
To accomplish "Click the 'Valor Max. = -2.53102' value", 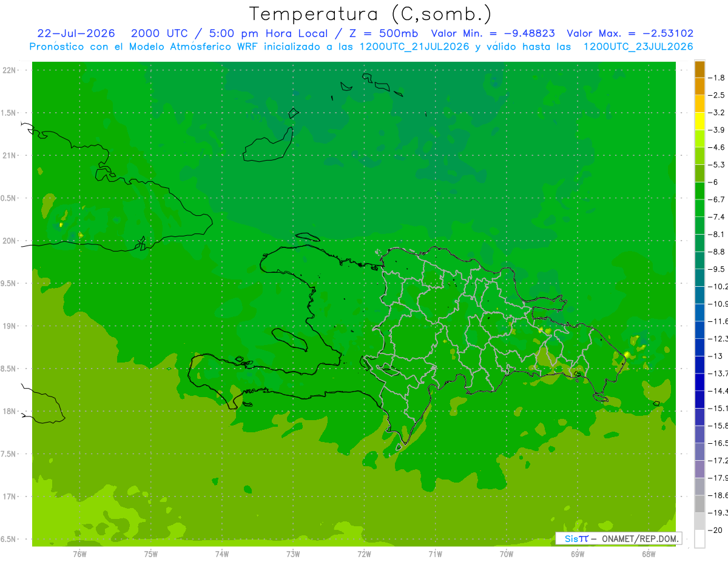I will tap(630, 33).
